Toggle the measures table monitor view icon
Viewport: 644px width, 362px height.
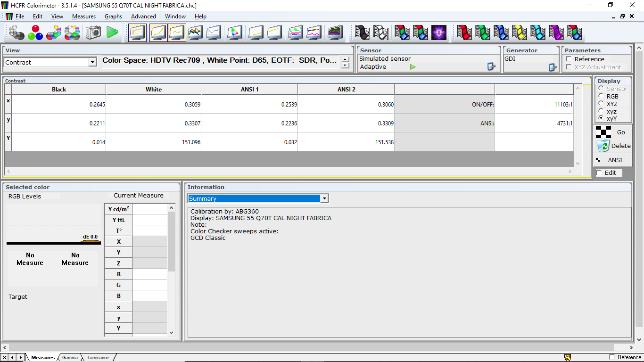pyautogui.click(x=137, y=33)
